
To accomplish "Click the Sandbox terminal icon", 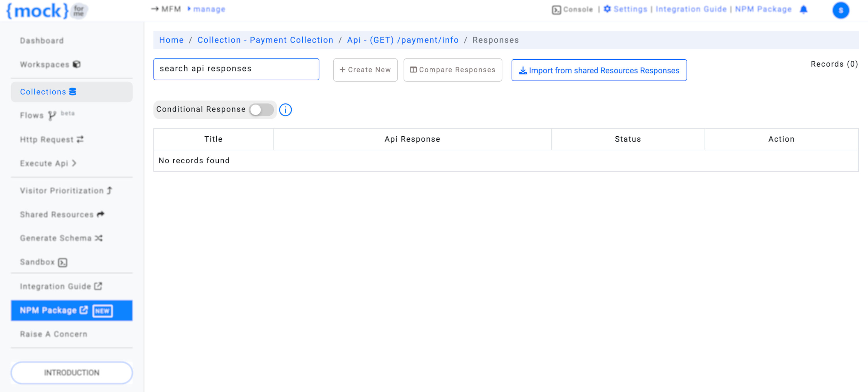I will point(63,262).
